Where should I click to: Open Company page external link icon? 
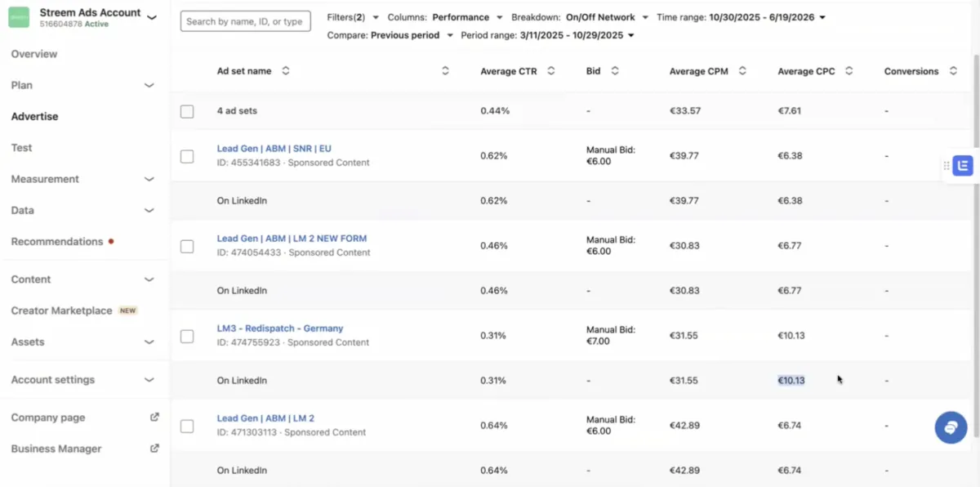154,418
